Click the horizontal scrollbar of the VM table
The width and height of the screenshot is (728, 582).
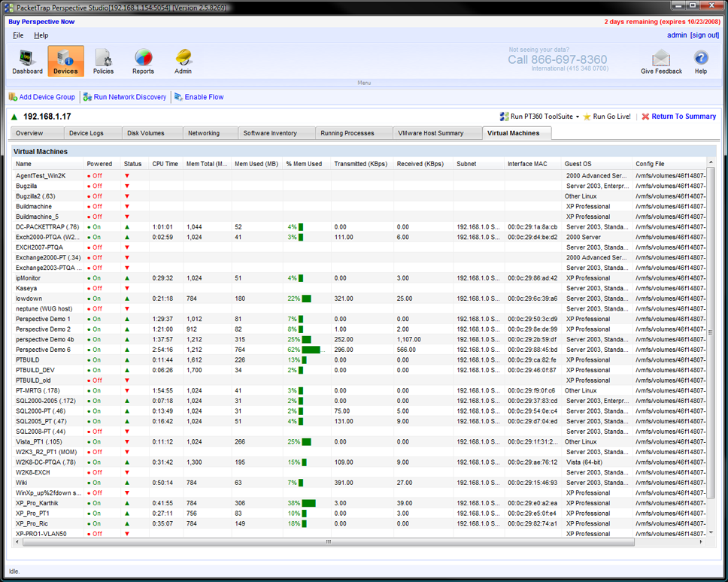[x=328, y=542]
